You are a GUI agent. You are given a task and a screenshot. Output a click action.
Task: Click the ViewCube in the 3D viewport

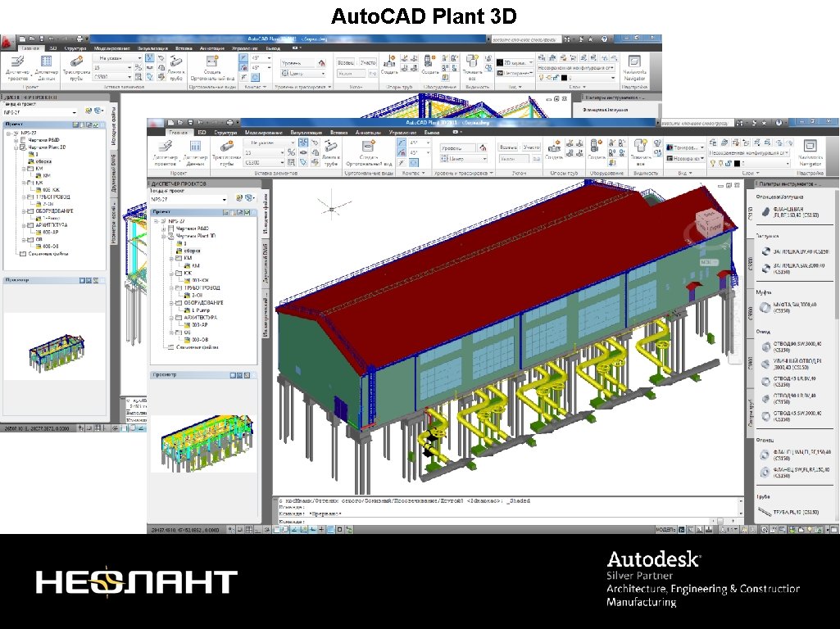pyautogui.click(x=709, y=222)
